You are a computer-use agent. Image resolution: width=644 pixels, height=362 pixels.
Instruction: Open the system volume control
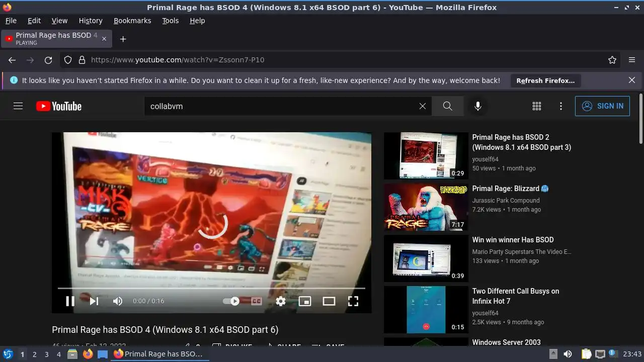tap(568, 354)
